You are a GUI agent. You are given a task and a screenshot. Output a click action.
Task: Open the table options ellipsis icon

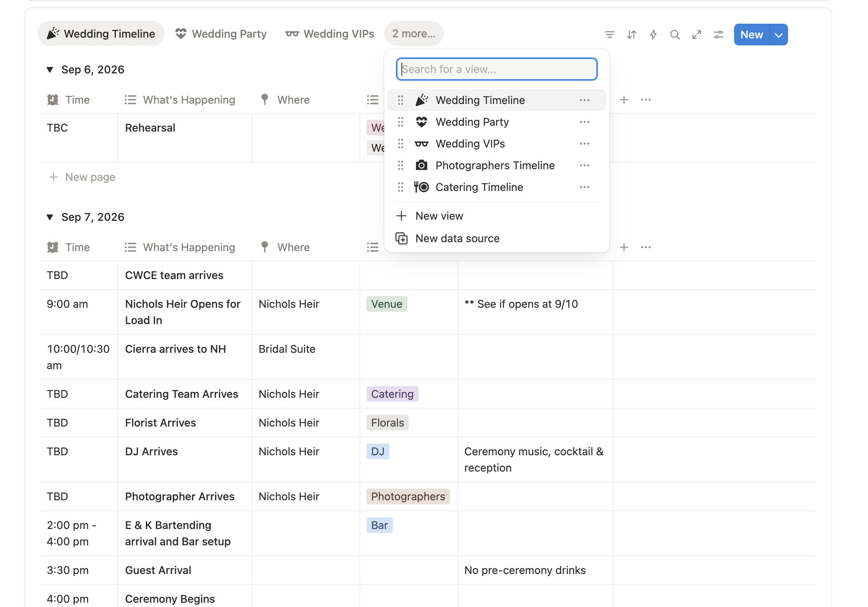[x=646, y=100]
